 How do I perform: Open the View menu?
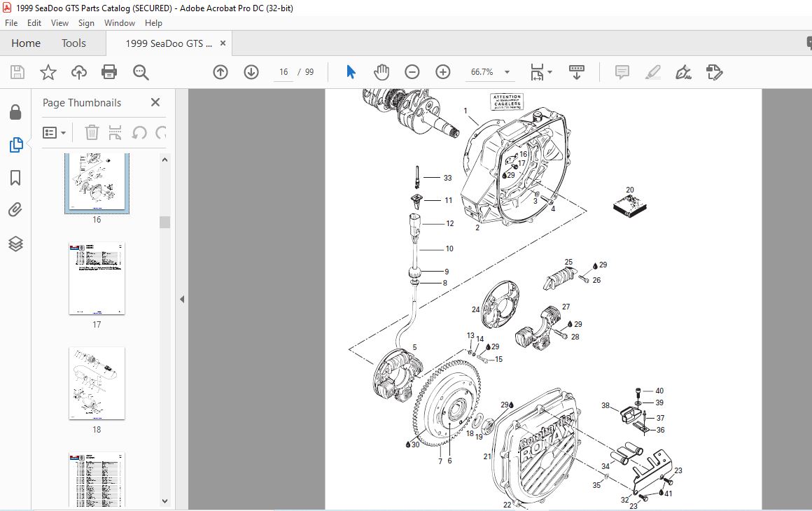point(59,23)
